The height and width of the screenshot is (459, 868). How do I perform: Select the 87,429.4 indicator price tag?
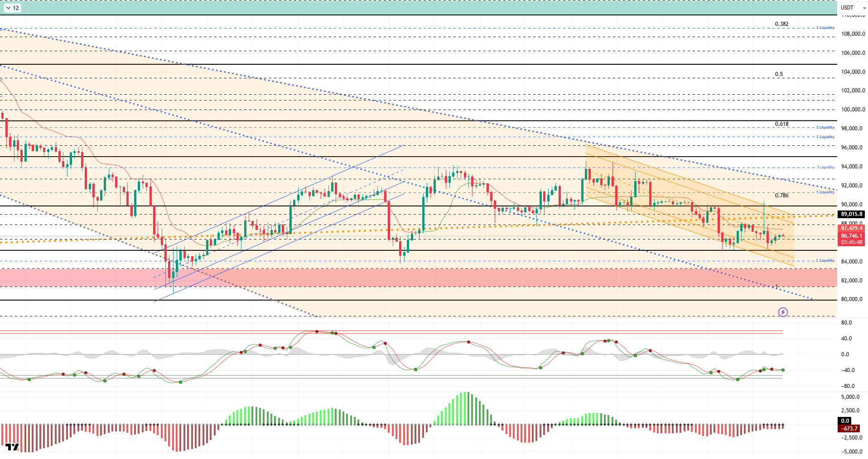coord(851,229)
